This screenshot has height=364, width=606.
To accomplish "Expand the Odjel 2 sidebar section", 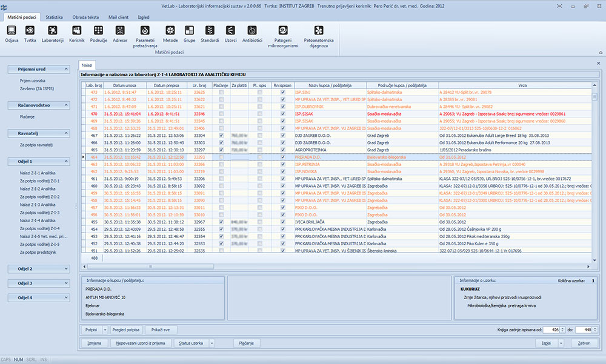I will 65,268.
